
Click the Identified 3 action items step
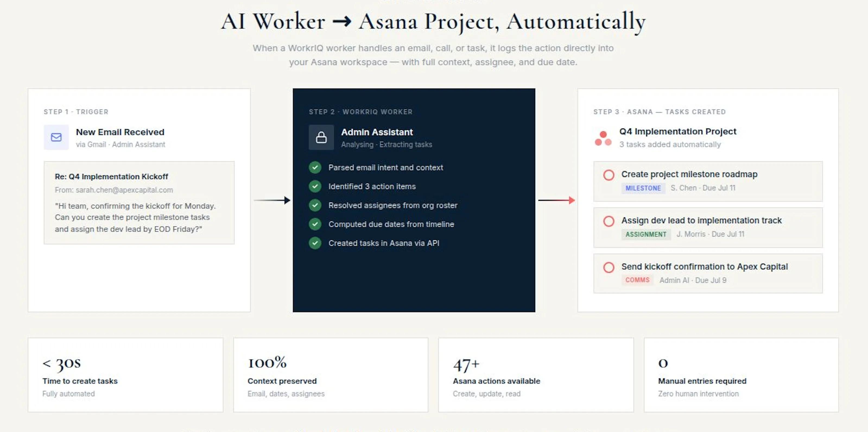coord(372,186)
